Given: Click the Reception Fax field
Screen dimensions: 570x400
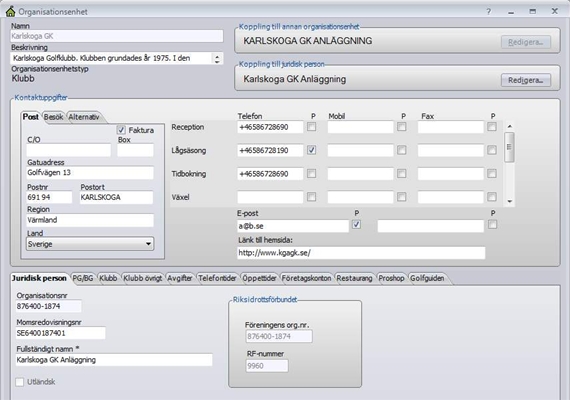Looking at the screenshot, I should [450, 127].
